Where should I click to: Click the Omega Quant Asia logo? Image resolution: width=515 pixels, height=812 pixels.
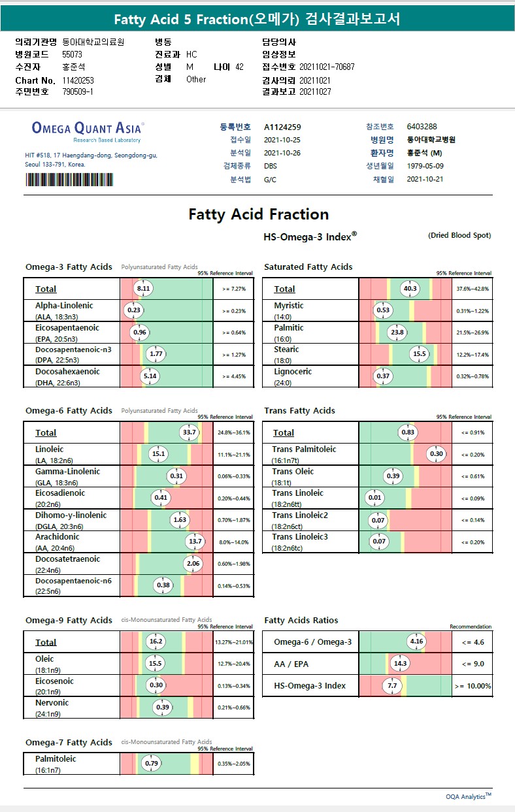click(88, 129)
